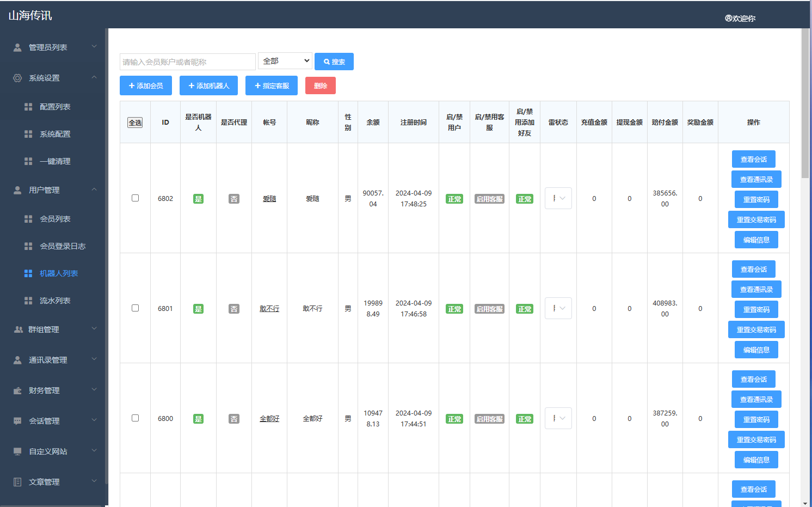Image resolution: width=812 pixels, height=507 pixels.
Task: Click the 文章管理 document icon
Action: [x=17, y=482]
